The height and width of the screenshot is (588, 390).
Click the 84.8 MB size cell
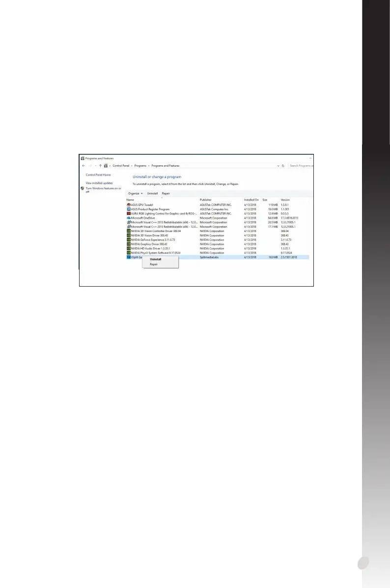pyautogui.click(x=273, y=218)
